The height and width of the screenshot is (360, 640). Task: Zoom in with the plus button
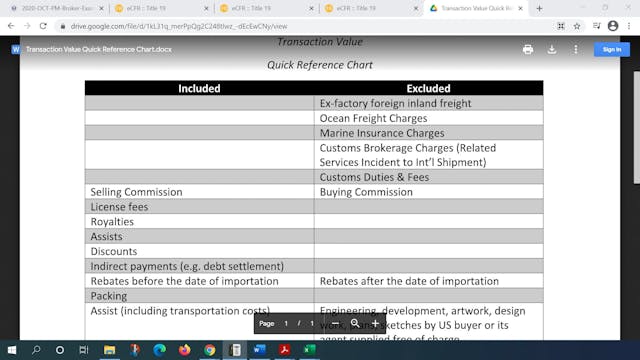[x=375, y=324]
